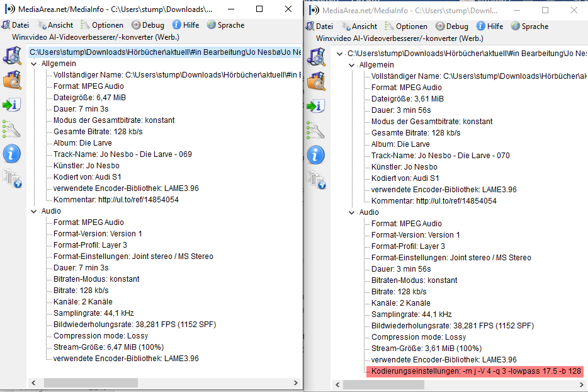Open Ansicht menu in right window
The image size is (588, 392).
359,26
